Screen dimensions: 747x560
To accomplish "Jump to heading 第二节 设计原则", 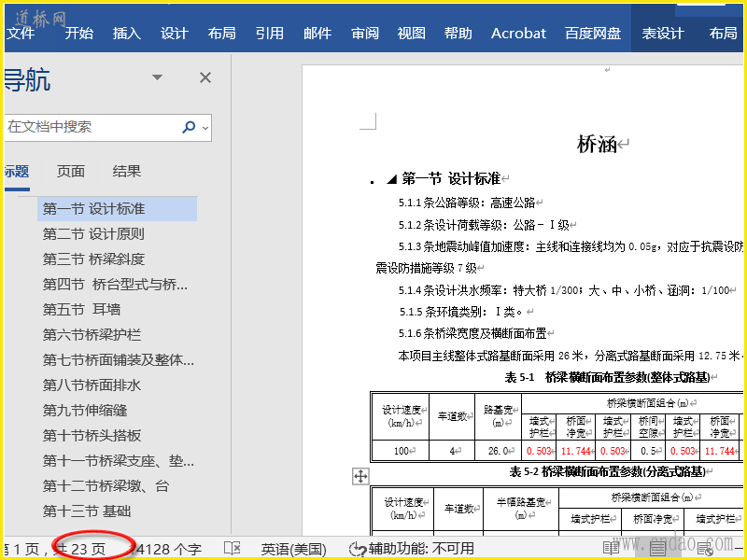I will coord(93,234).
